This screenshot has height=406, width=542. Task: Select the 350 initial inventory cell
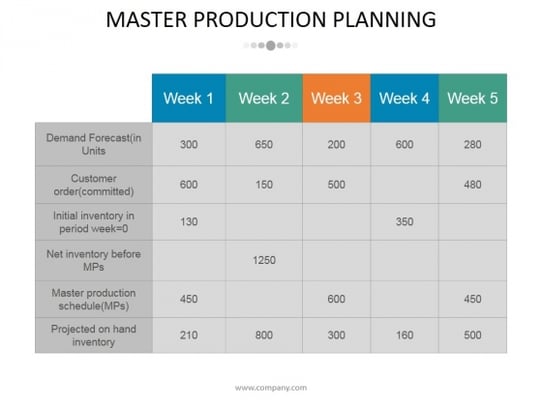pos(404,221)
